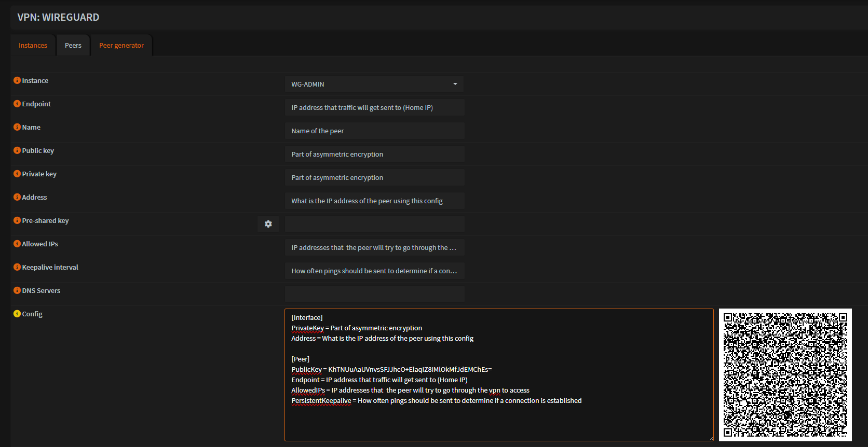Image resolution: width=868 pixels, height=447 pixels.
Task: Click the Public key help info icon
Action: [17, 150]
